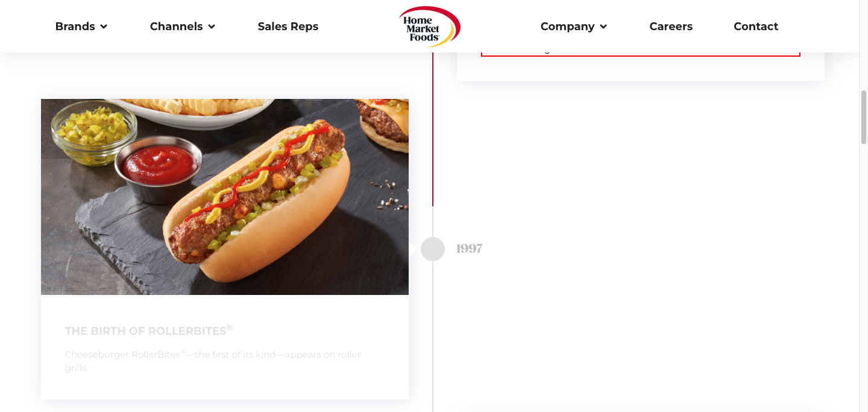Open the RollerBites hot dog photo
Screen dimensions: 868x412
pyautogui.click(x=225, y=197)
